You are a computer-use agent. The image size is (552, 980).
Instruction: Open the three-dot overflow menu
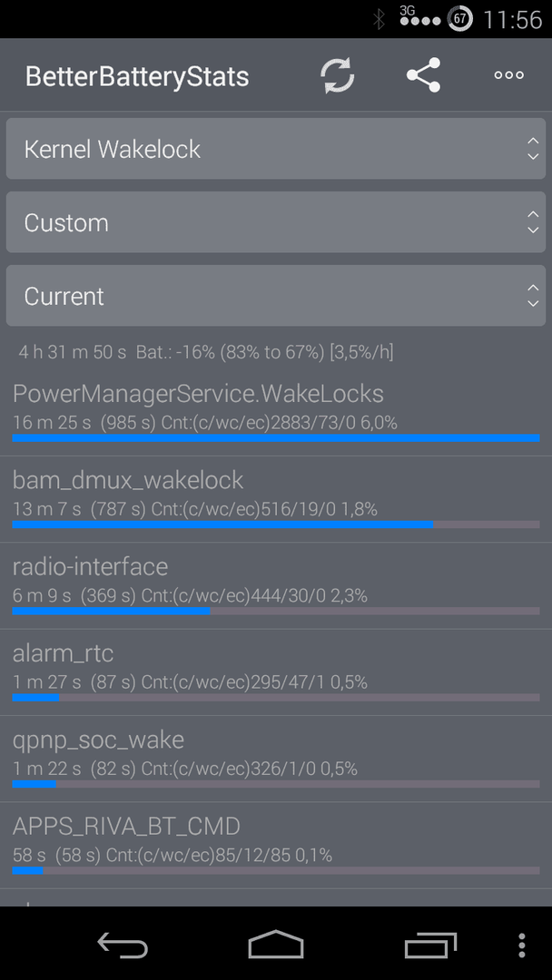(508, 75)
